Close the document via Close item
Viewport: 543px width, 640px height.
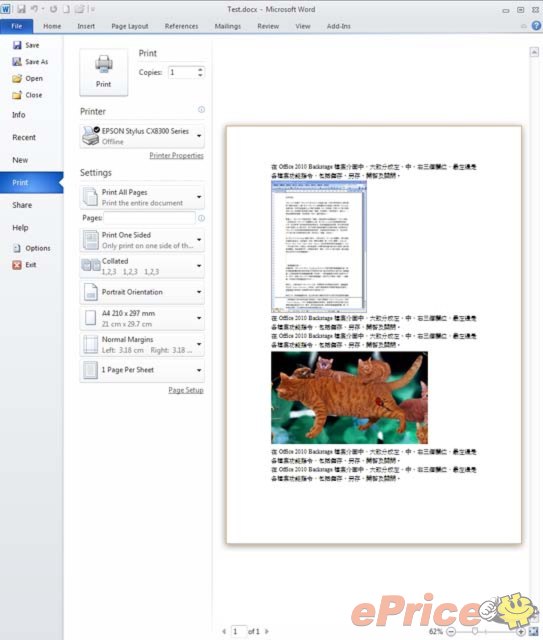(27, 95)
